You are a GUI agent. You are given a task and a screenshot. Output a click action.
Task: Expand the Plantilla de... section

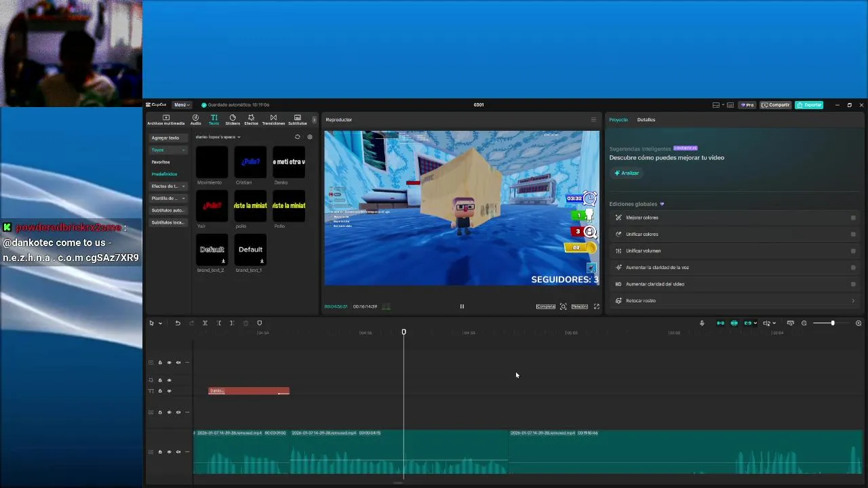click(167, 199)
